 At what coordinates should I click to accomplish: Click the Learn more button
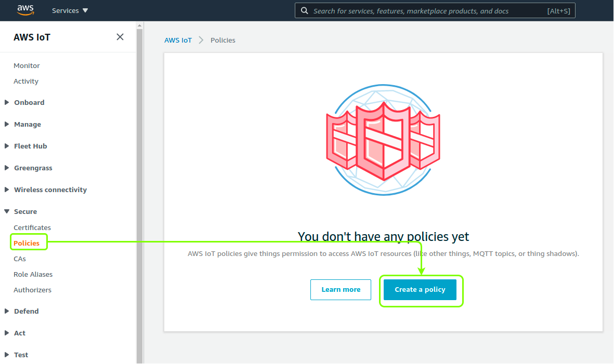pyautogui.click(x=341, y=290)
